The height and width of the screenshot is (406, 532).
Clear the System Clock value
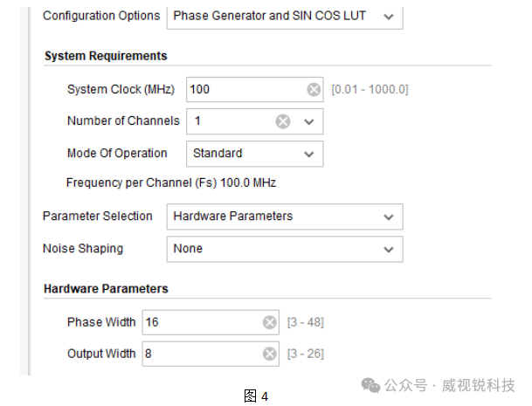(314, 90)
